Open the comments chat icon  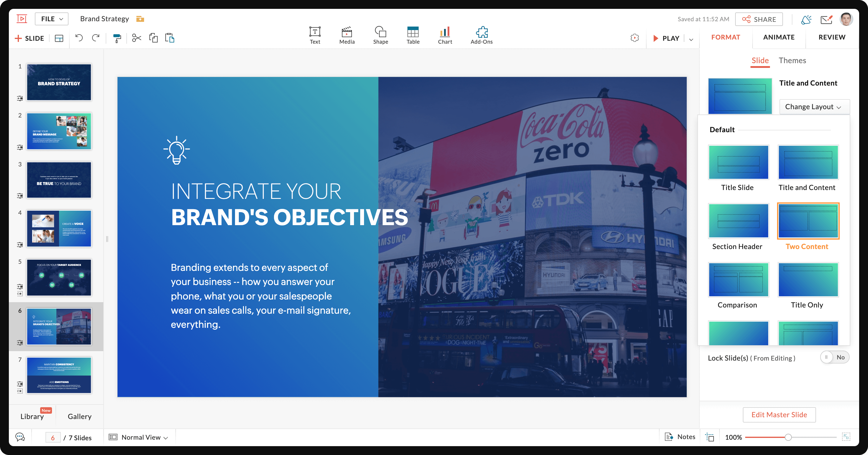click(x=20, y=437)
